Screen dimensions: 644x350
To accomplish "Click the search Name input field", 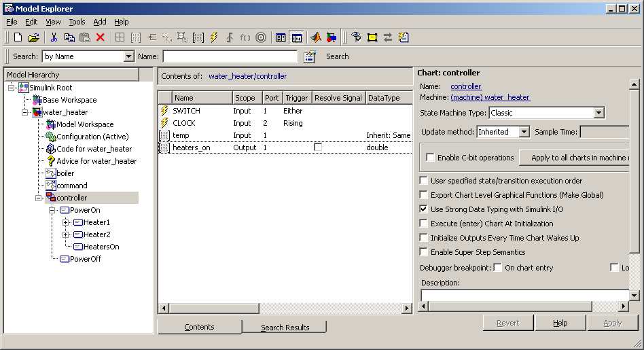I will (x=230, y=56).
